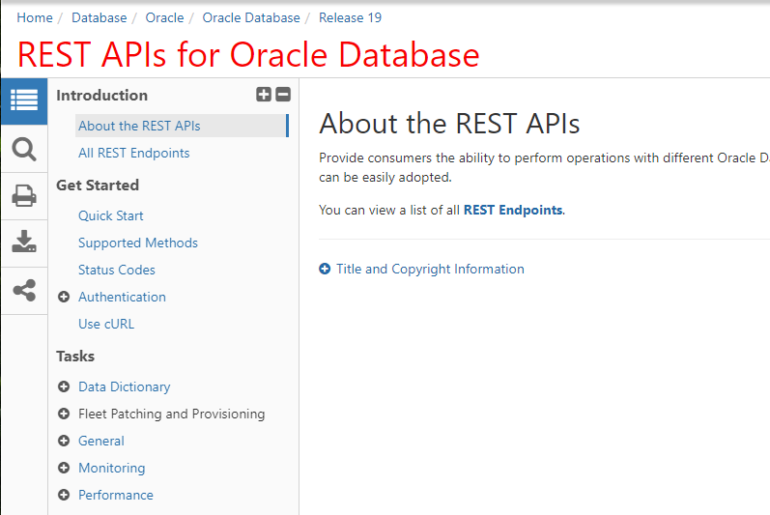Expand the General tasks node

pos(63,441)
